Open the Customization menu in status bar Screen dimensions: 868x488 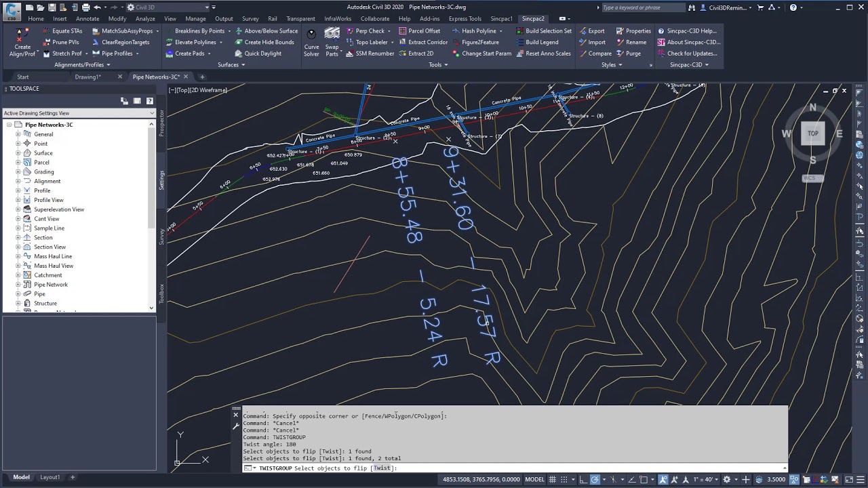pos(860,479)
